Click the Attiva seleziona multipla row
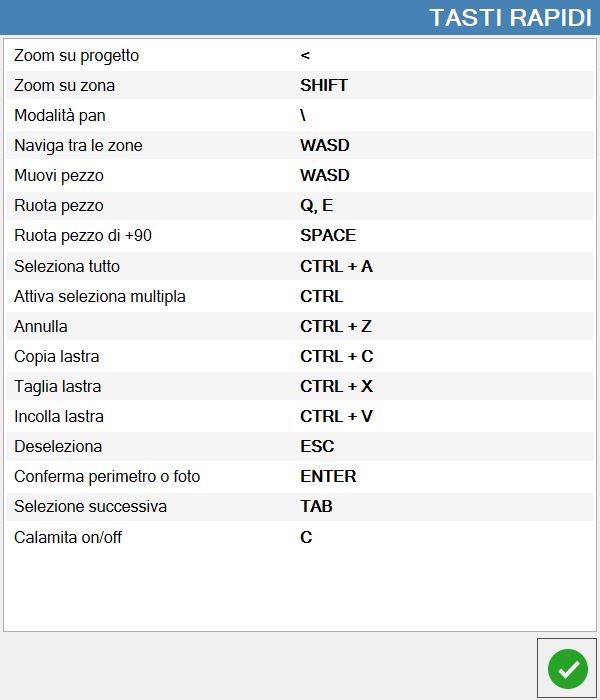This screenshot has width=600, height=700. coord(300,296)
